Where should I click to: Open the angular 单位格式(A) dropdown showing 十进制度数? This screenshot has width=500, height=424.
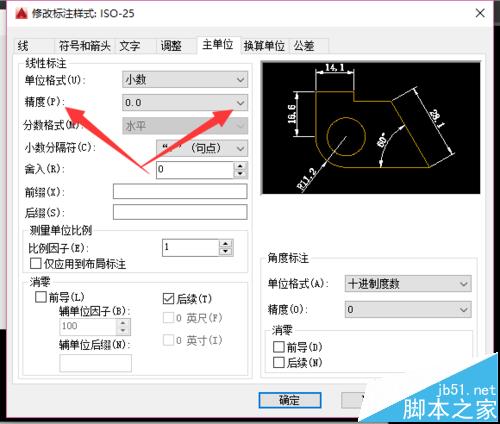(408, 284)
